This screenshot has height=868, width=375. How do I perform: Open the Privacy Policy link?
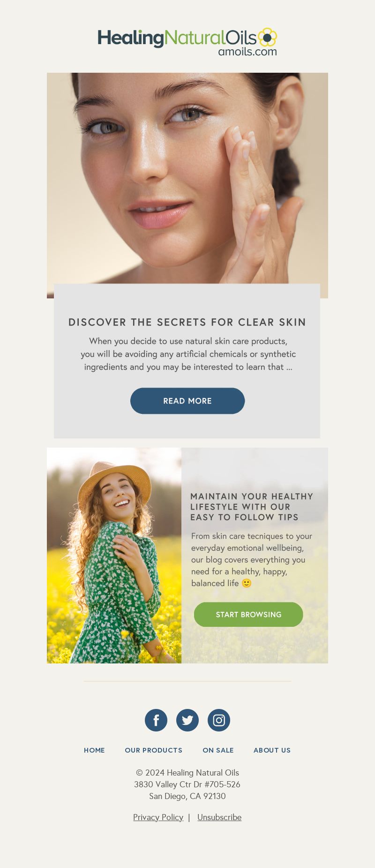(x=158, y=817)
